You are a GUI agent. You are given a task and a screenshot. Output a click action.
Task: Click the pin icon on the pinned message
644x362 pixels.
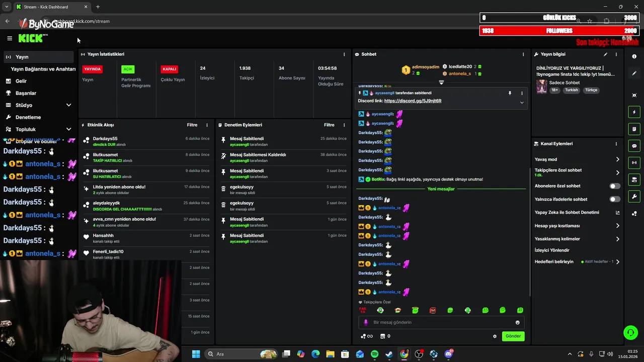point(510,93)
